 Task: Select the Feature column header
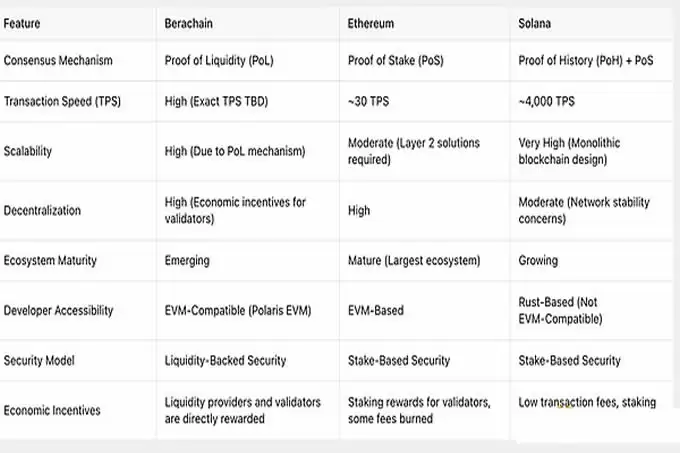click(x=22, y=23)
